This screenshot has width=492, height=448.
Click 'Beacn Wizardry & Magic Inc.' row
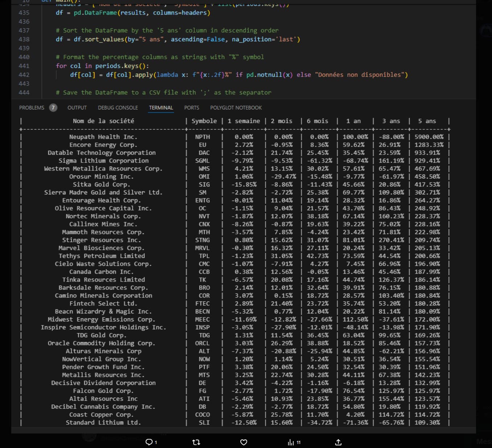point(103,312)
